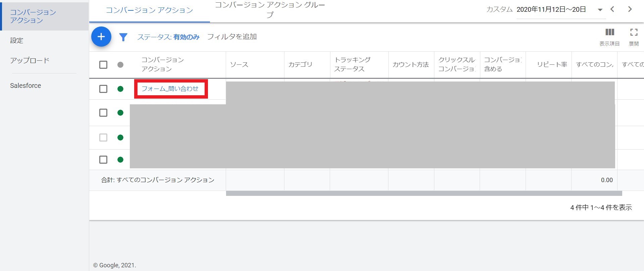This screenshot has height=271, width=644.
Task: Open Salesforce in the sidebar
Action: click(x=25, y=86)
